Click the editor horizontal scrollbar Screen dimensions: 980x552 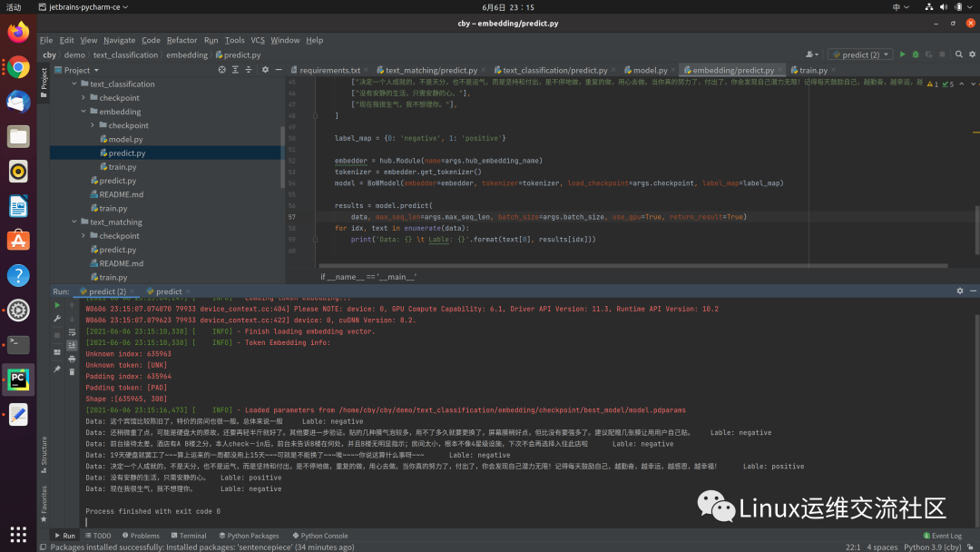633,266
